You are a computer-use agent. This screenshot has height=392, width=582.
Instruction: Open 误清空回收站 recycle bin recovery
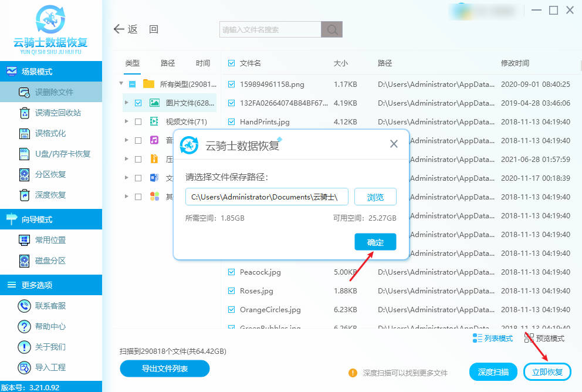(x=25, y=113)
